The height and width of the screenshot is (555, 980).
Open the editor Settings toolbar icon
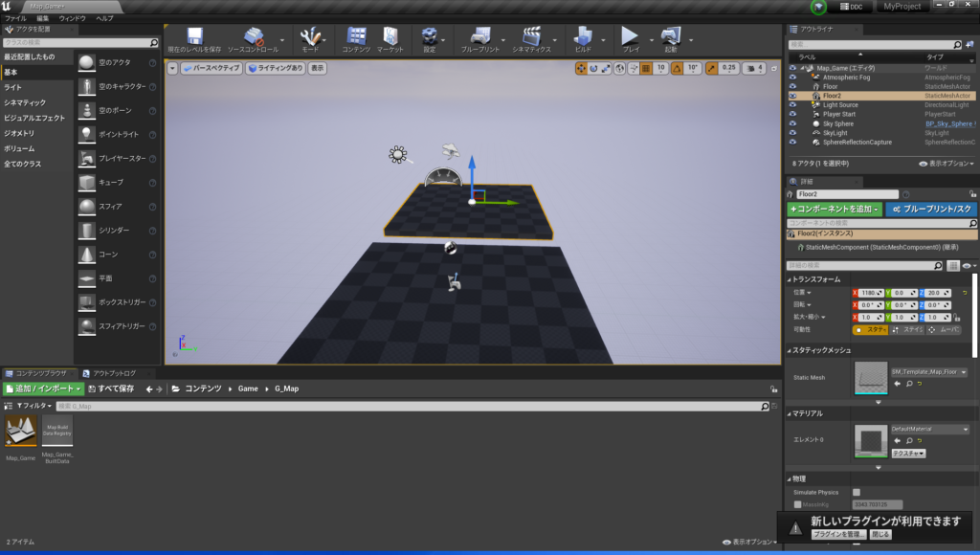[x=430, y=38]
